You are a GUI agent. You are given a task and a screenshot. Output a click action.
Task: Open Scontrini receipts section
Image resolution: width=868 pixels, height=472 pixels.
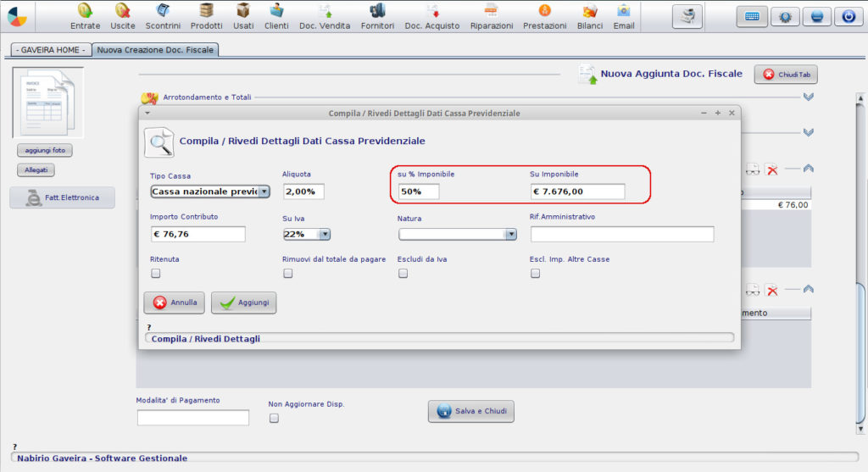[x=163, y=17]
